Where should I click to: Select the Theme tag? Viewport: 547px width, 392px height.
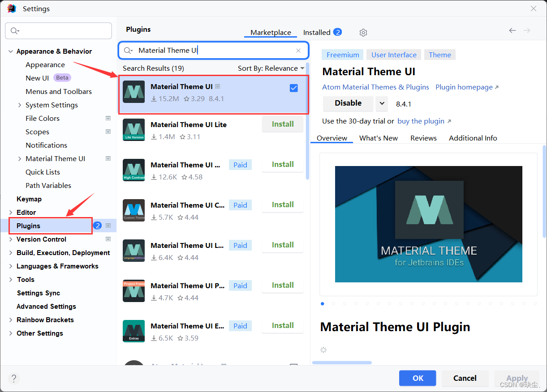439,55
